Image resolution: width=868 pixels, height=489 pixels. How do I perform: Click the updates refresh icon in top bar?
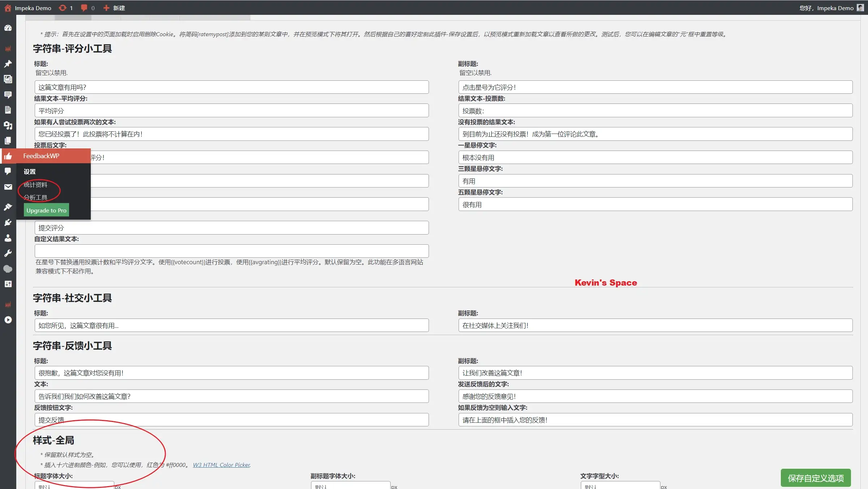pos(63,8)
